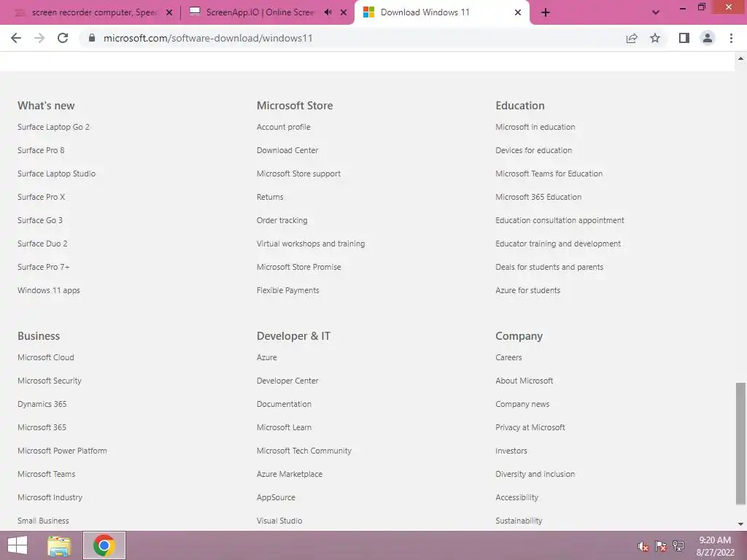The height and width of the screenshot is (560, 747).
Task: Click the Chrome taskbar icon
Action: pos(104,545)
